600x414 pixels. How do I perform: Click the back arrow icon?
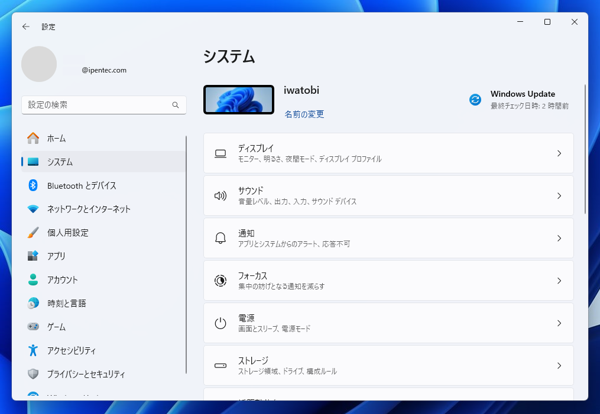click(x=26, y=26)
